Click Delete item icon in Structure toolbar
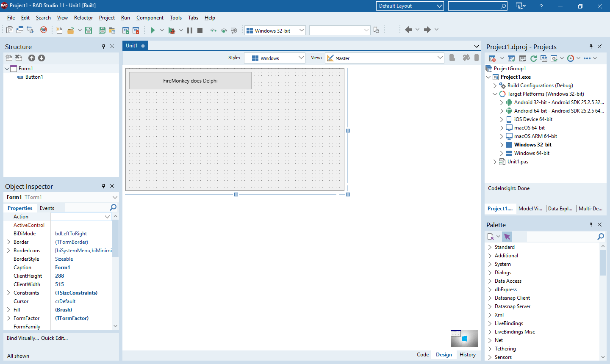This screenshot has height=364, width=610. (19, 58)
